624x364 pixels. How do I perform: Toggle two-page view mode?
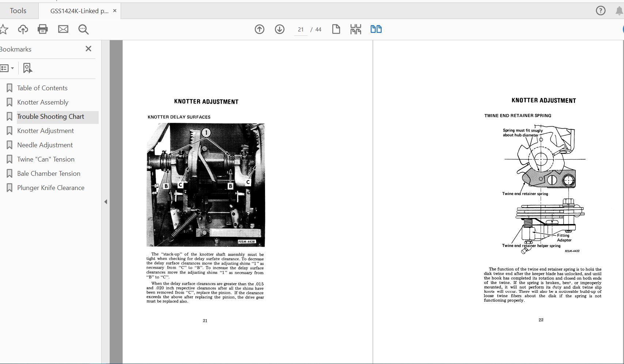pos(376,29)
